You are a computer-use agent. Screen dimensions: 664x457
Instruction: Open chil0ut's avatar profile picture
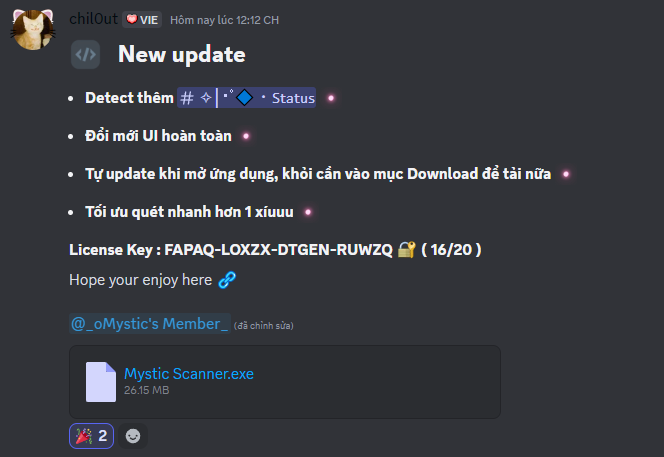[33, 29]
